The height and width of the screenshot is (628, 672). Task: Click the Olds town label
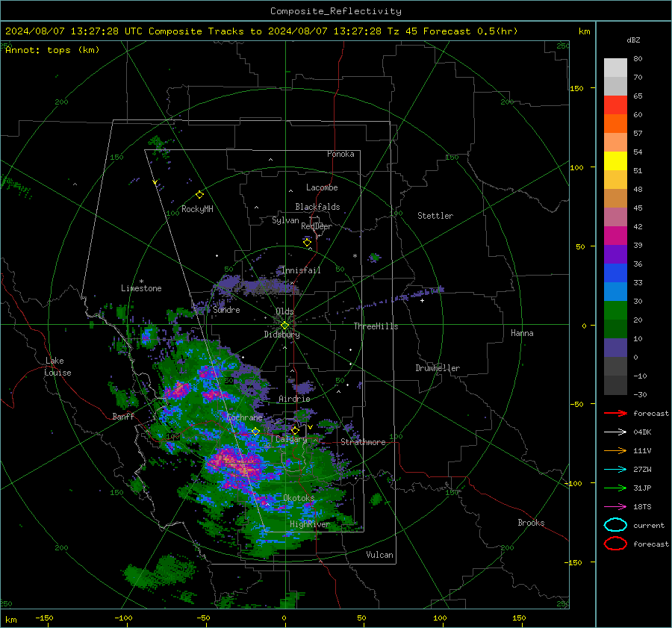point(284,311)
